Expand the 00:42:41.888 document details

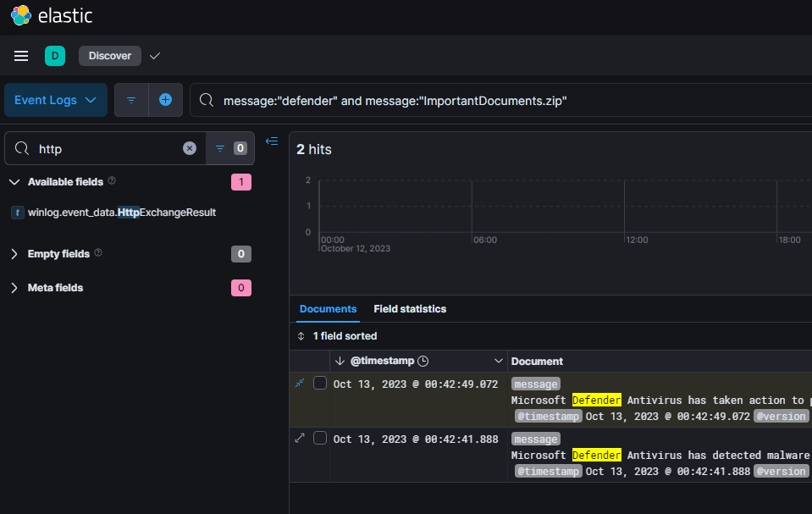(300, 438)
